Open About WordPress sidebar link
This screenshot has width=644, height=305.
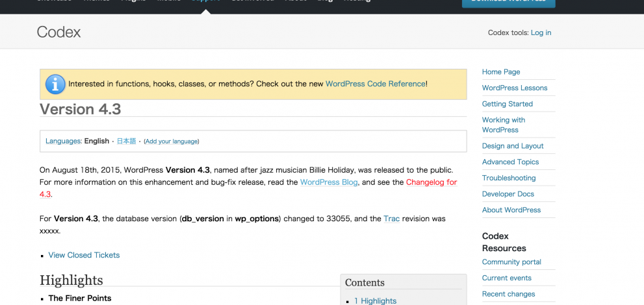pyautogui.click(x=511, y=210)
